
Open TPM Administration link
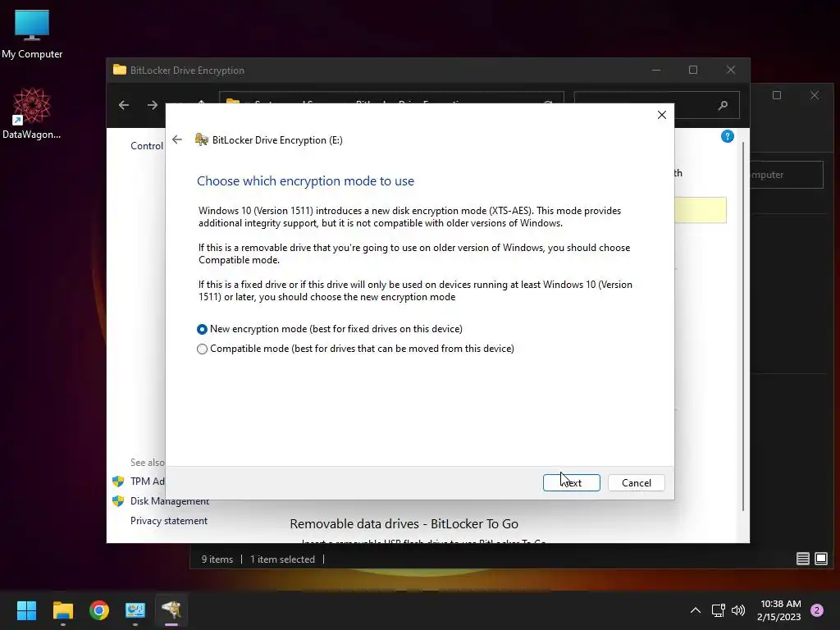click(148, 481)
